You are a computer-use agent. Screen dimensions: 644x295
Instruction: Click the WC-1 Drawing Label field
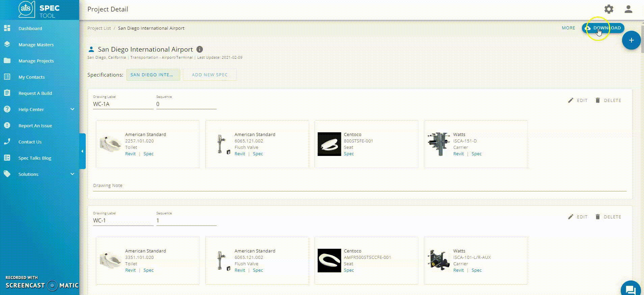click(x=123, y=220)
